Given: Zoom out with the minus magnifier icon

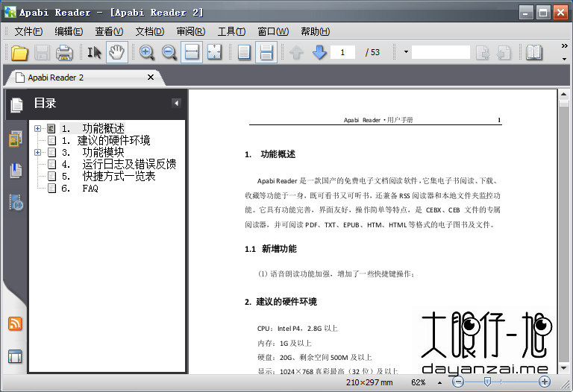Looking at the screenshot, I should coord(169,53).
